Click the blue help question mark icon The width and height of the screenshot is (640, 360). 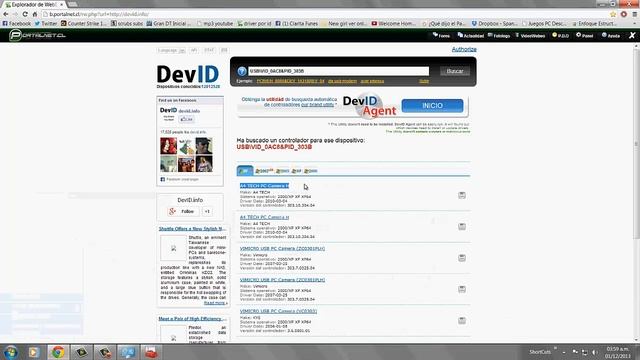(x=242, y=71)
